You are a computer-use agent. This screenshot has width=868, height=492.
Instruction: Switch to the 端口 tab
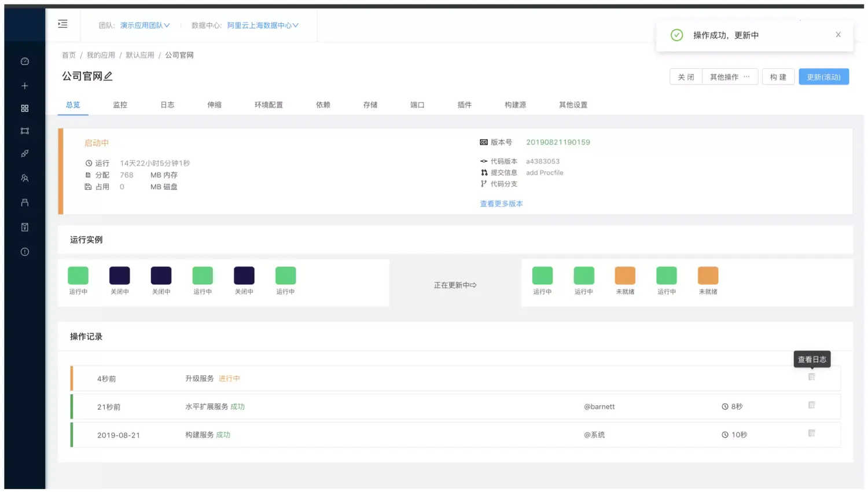(x=417, y=105)
